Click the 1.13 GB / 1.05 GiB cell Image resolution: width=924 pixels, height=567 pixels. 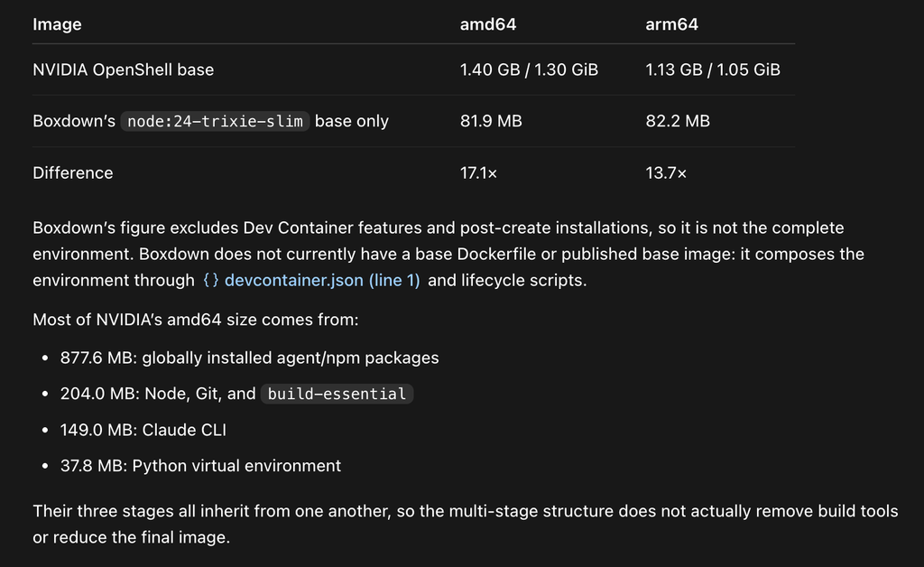click(713, 70)
